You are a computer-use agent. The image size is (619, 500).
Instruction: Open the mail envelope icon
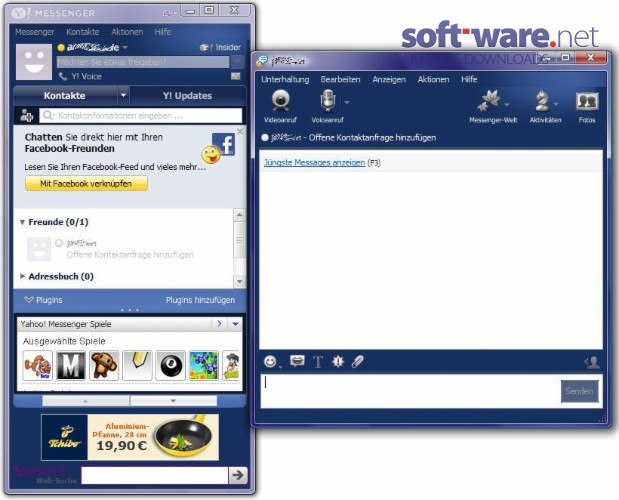(235, 76)
